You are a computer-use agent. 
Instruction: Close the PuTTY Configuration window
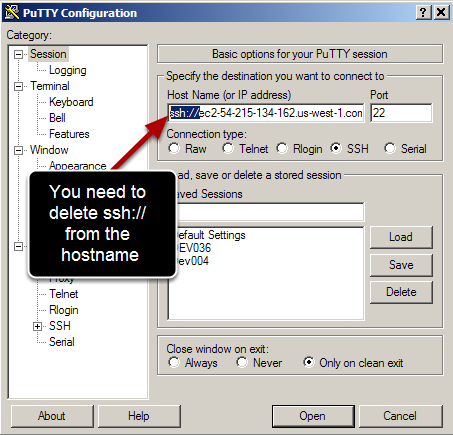tap(441, 13)
